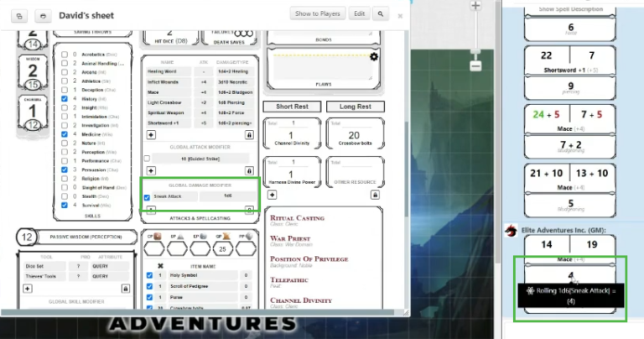Click the PP platinum coin icon
The width and height of the screenshot is (644, 339).
249,237
